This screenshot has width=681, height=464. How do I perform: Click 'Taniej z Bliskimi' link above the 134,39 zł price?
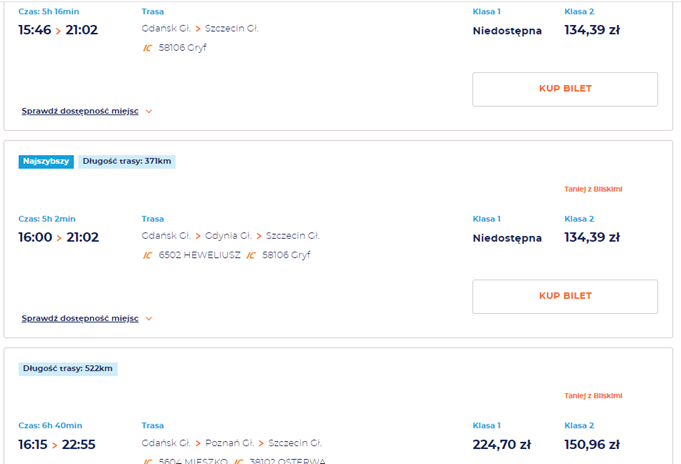[593, 189]
